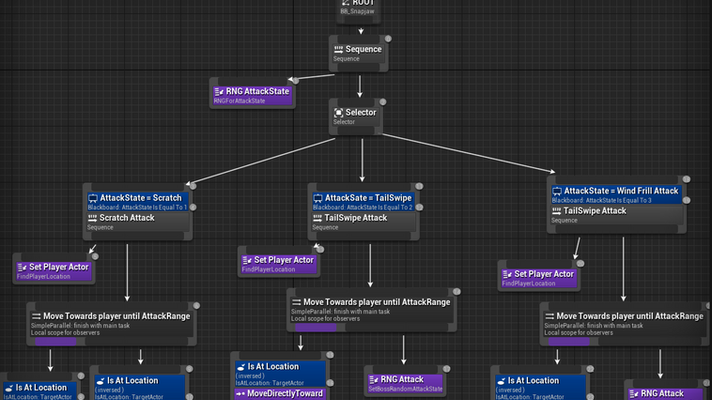The height and width of the screenshot is (400, 712).
Task: Select 'Move Towards player until AttackRange' title in Scratch branch
Action: [117, 316]
